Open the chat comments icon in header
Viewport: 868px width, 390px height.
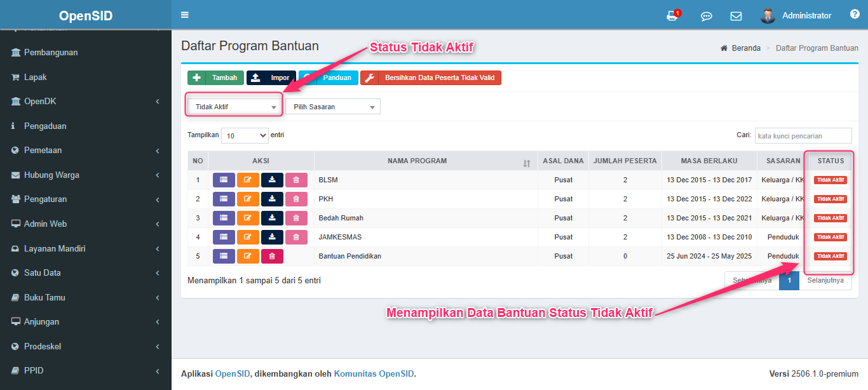706,17
